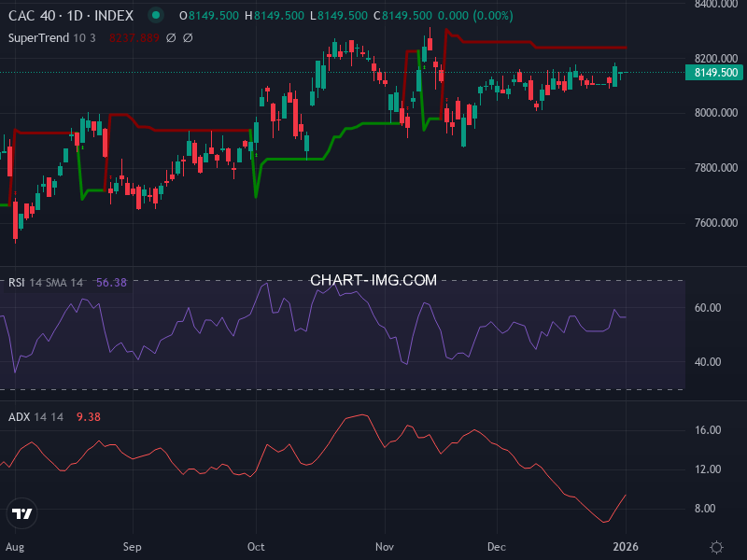Click the TradingView logo watermark

coord(22,511)
